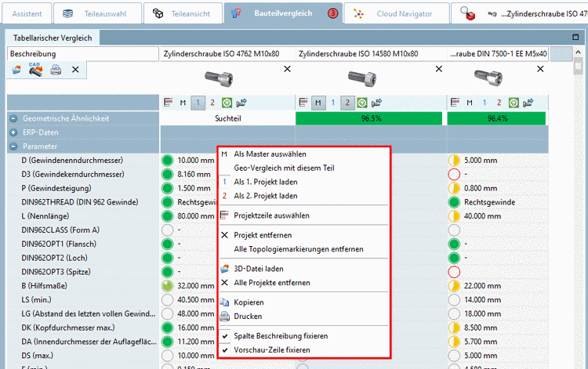The width and height of the screenshot is (588, 369).
Task: Click the transfer icon in ISO 4762 column
Action: (x=242, y=103)
